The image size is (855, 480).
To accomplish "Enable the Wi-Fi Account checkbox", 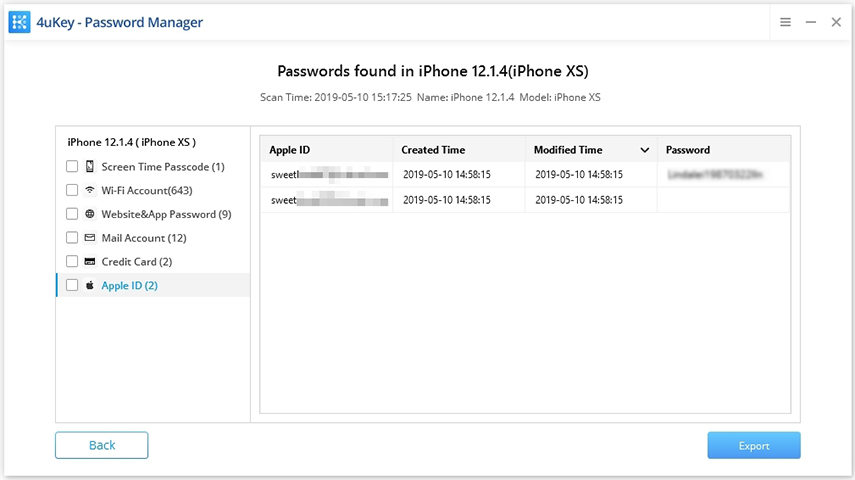I will pyautogui.click(x=72, y=190).
